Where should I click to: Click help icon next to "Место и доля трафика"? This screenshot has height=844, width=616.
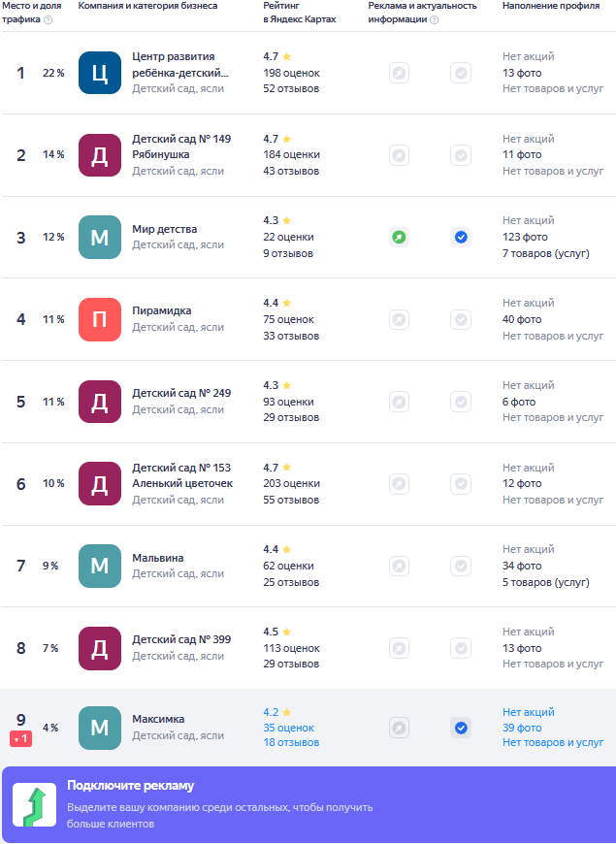tap(49, 19)
